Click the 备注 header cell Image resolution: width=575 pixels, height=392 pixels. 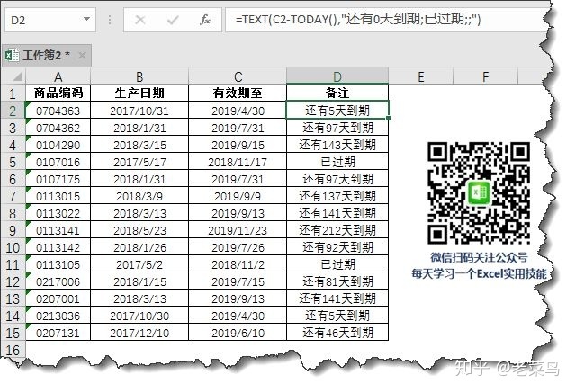[337, 93]
